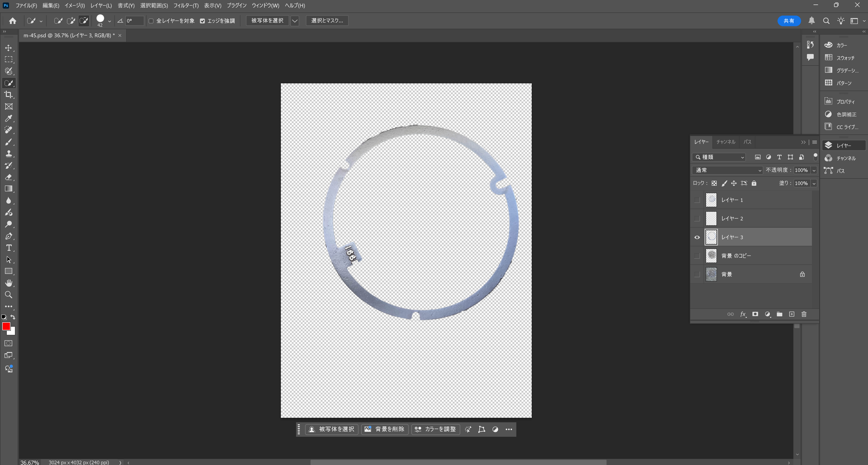Select the Frame tool
The height and width of the screenshot is (465, 868).
pyautogui.click(x=8, y=106)
